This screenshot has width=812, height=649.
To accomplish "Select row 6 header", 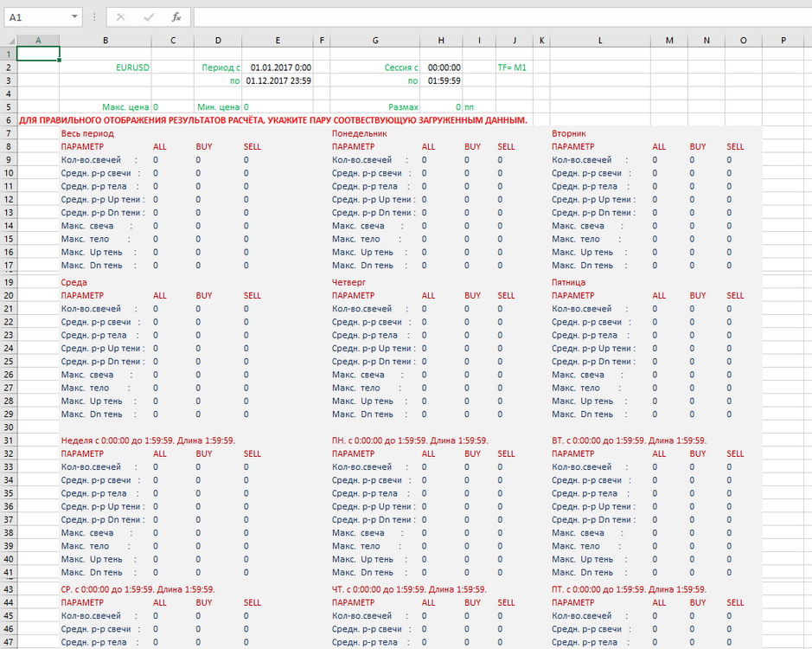I will coord(9,120).
